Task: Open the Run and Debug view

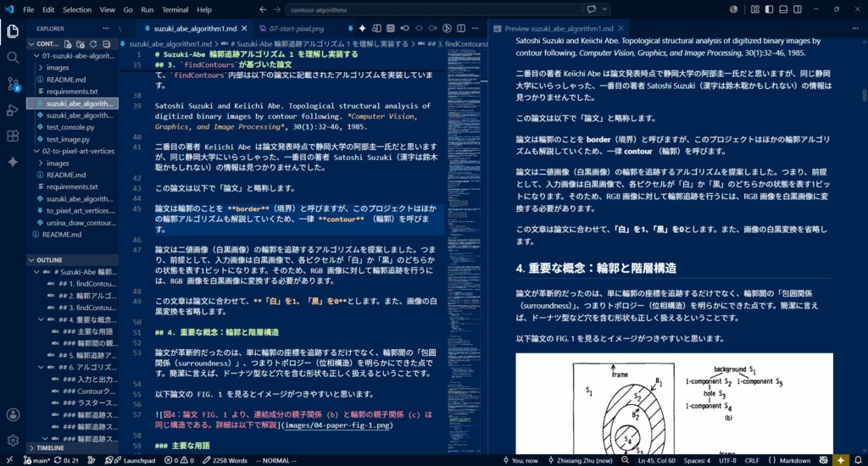Action: [13, 110]
